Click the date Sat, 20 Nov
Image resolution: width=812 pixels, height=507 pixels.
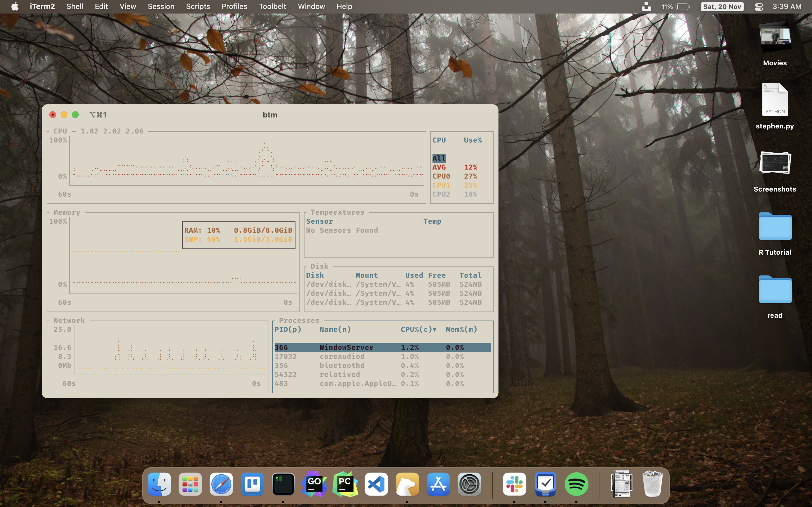coord(722,7)
